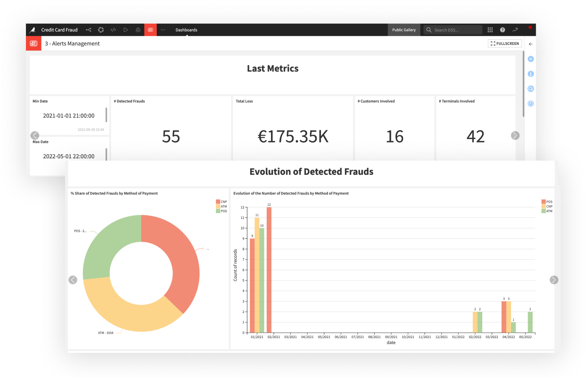Select the Dashboards menu item
Viewport: 588px width, 377px height.
[x=186, y=30]
